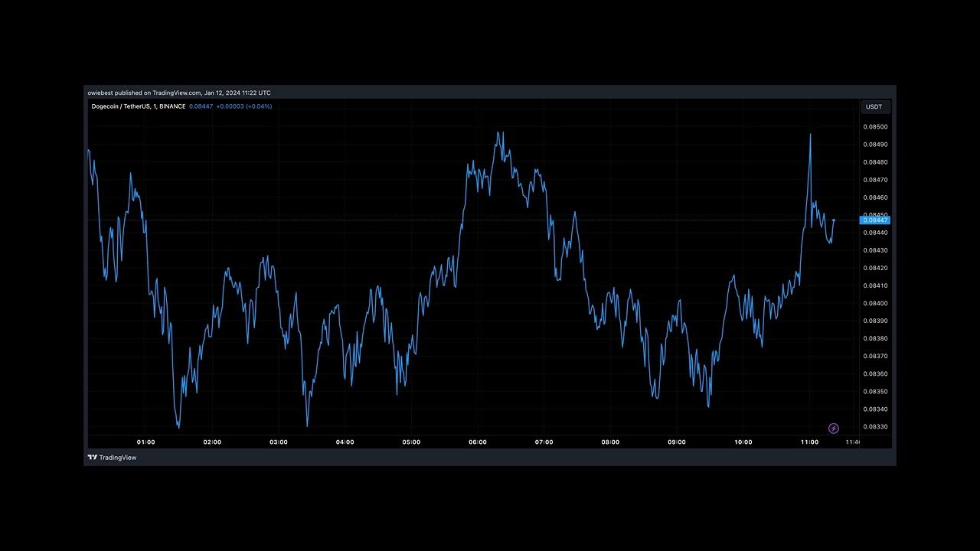Click the 0.08447 price in header legend
Screen dimensions: 980x551
coord(201,106)
